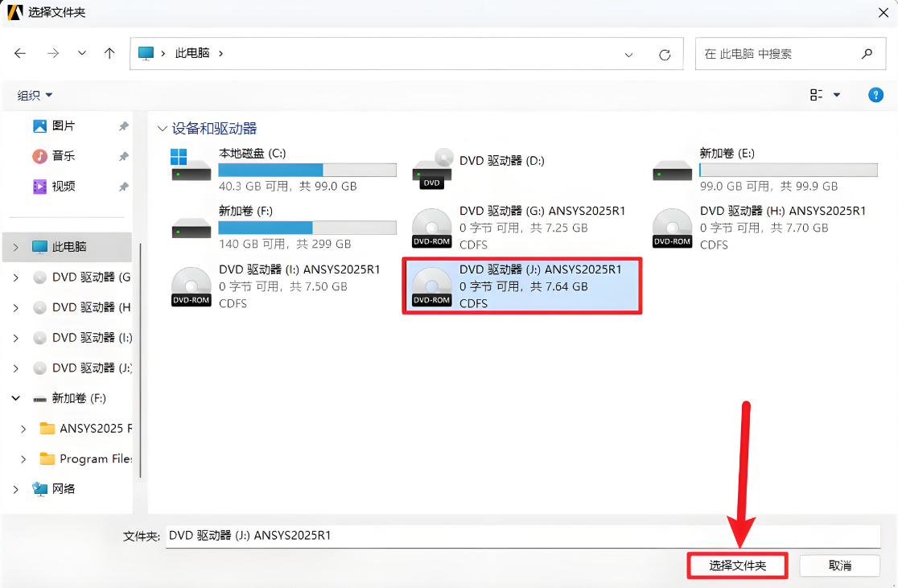
Task: Select 图片 in the sidebar
Action: (x=63, y=126)
